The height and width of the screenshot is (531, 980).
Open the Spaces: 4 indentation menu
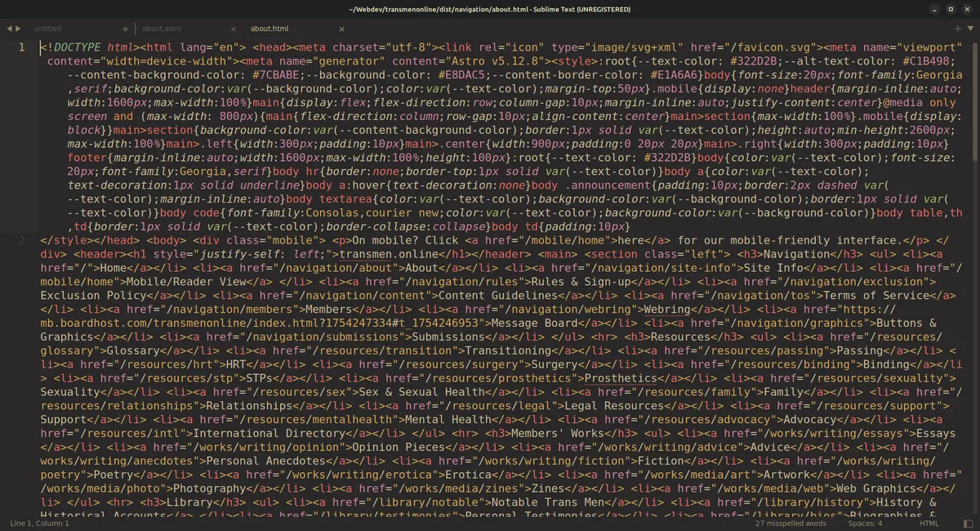865,523
